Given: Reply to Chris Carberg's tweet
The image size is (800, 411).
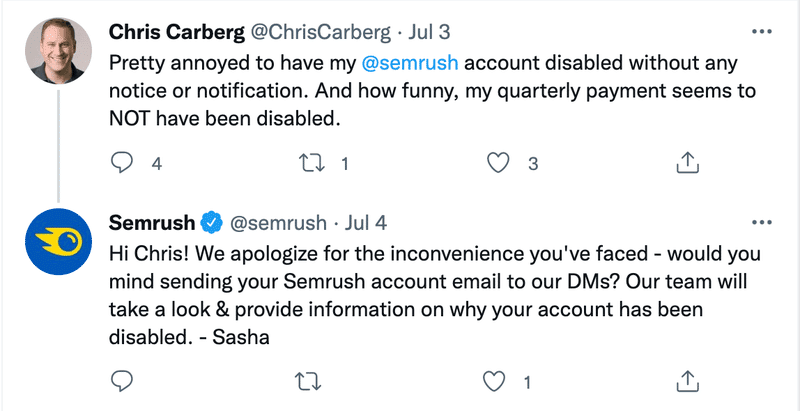Looking at the screenshot, I should click(121, 164).
